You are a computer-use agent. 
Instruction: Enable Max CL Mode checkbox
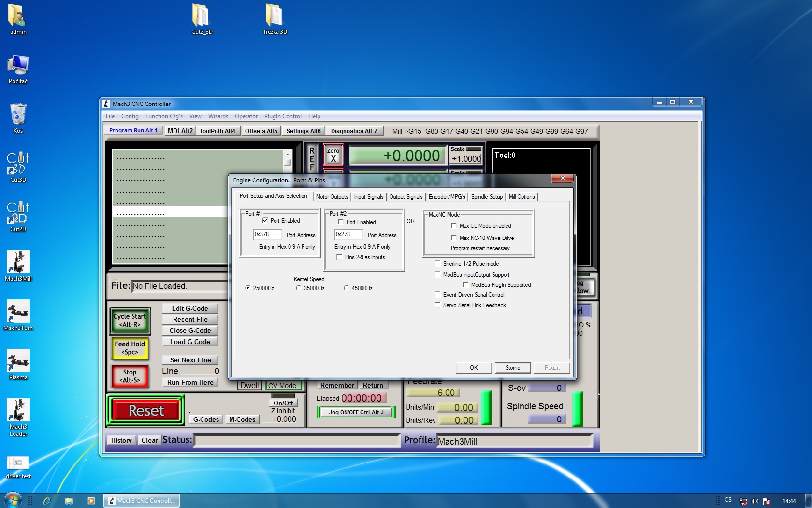point(454,225)
